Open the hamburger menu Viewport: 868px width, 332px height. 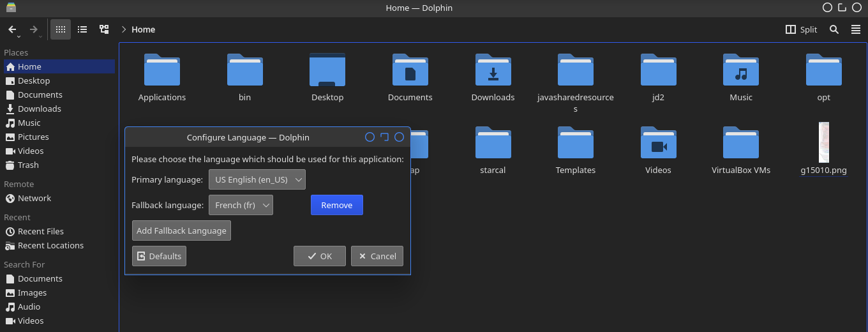click(x=856, y=29)
